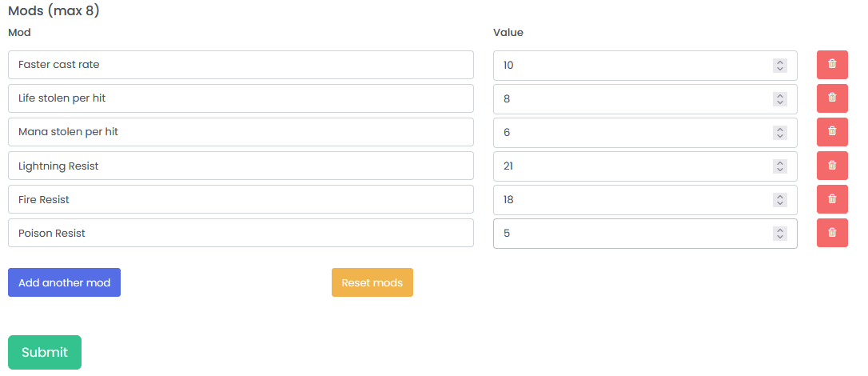868x376 pixels.
Task: Trash the Poison Resist mod row
Action: point(832,233)
